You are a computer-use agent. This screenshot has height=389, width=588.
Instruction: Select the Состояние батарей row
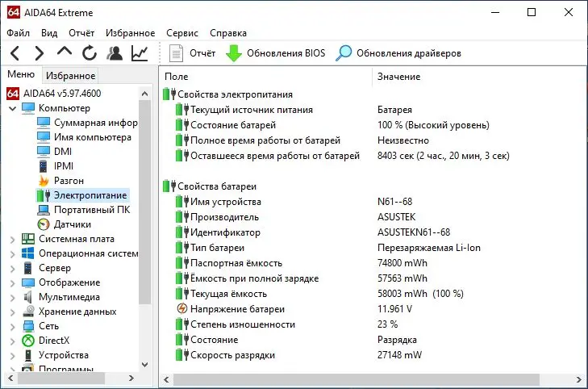[373, 125]
